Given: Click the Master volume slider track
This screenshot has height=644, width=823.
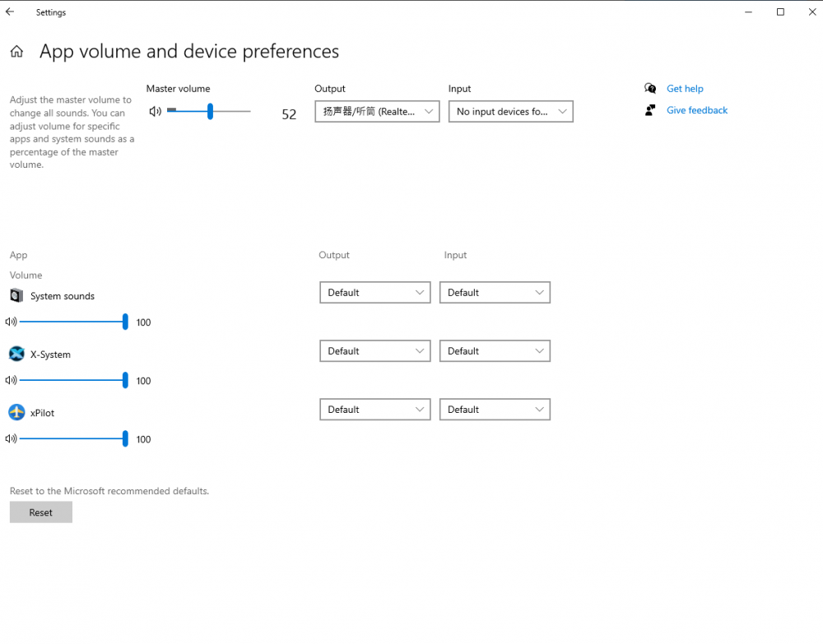Looking at the screenshot, I should 209,111.
